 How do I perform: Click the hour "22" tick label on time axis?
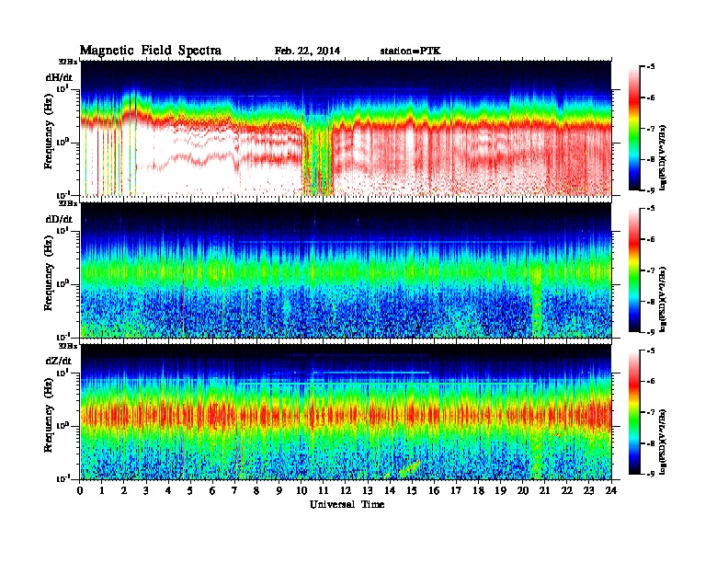coord(567,491)
